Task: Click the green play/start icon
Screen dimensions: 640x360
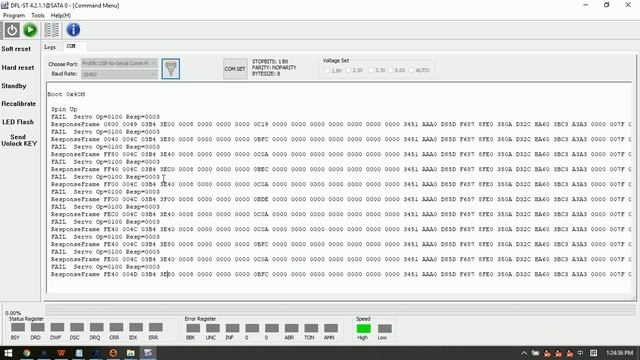Action: pos(30,30)
